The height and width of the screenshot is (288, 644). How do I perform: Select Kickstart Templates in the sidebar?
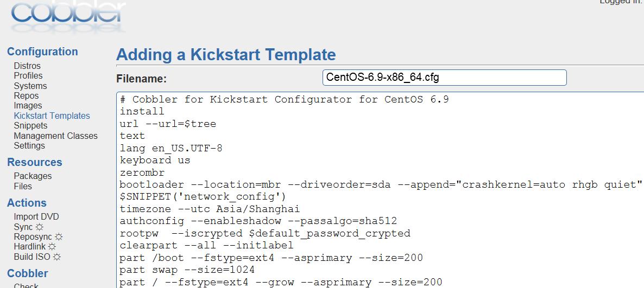point(52,116)
